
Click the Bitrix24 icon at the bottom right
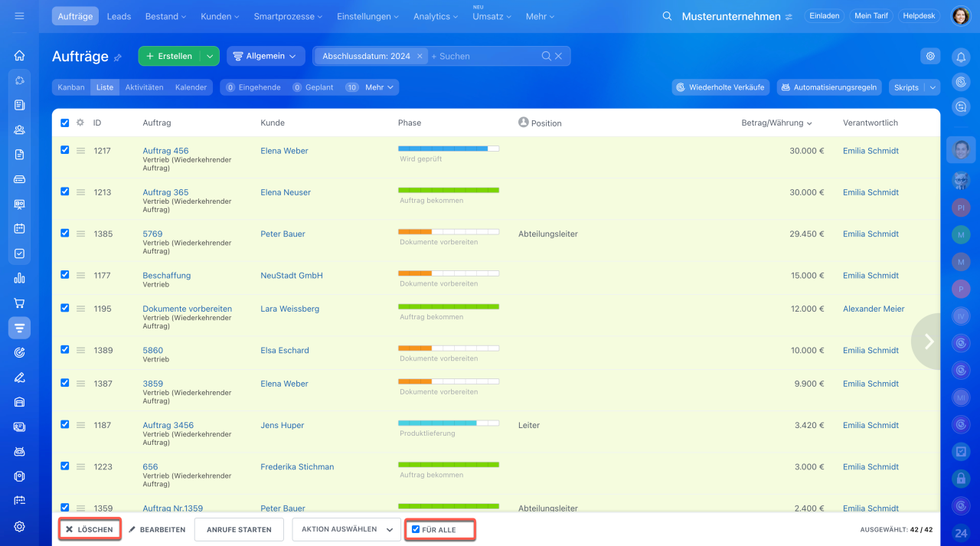(961, 533)
